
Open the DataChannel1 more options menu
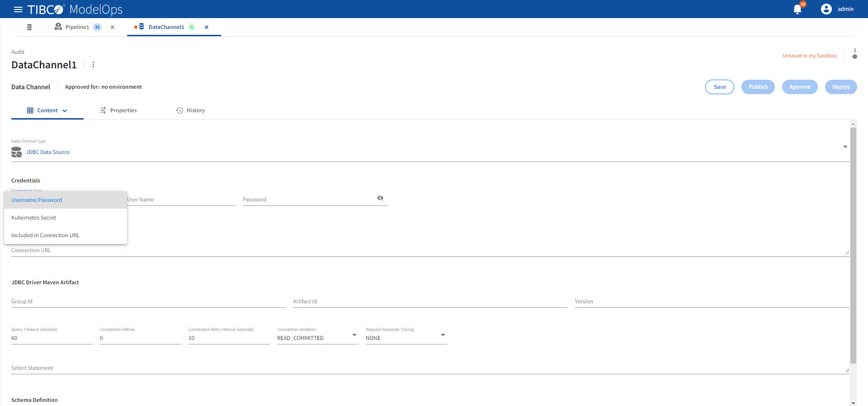[x=94, y=65]
